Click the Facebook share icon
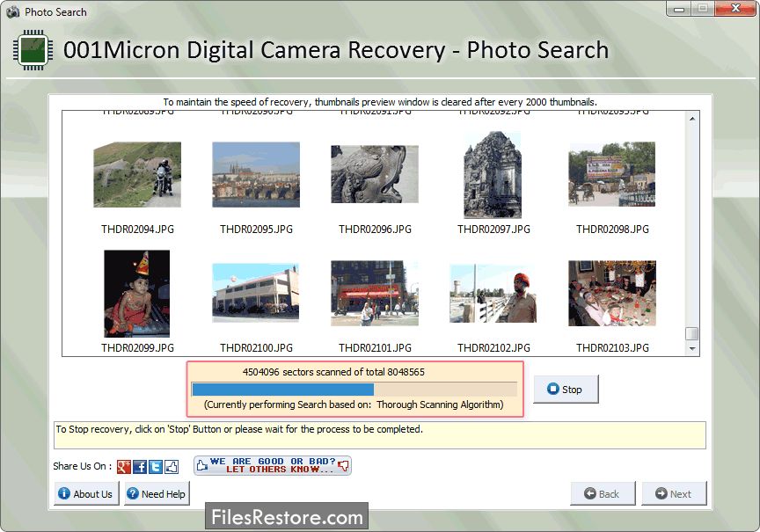760x532 pixels. pos(140,466)
